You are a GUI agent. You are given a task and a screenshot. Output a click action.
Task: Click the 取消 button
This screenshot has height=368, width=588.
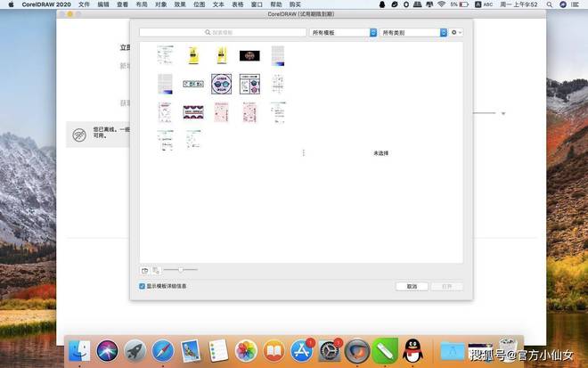pyautogui.click(x=412, y=287)
